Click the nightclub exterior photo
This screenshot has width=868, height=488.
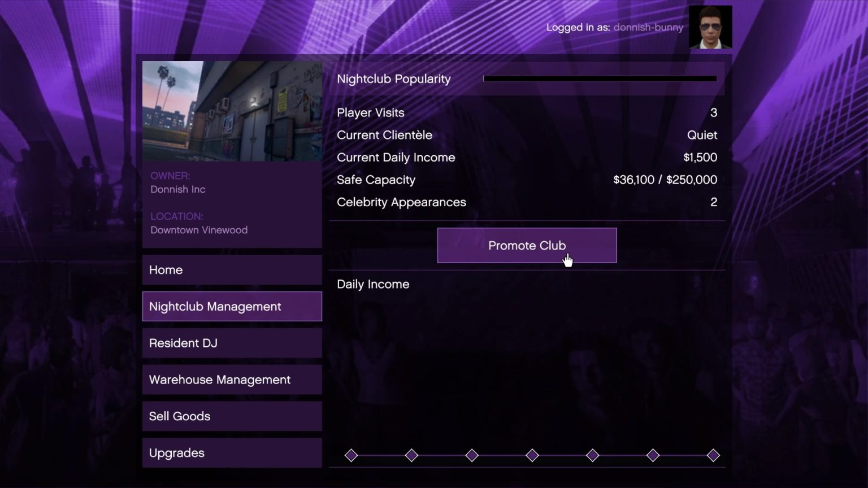coord(232,111)
